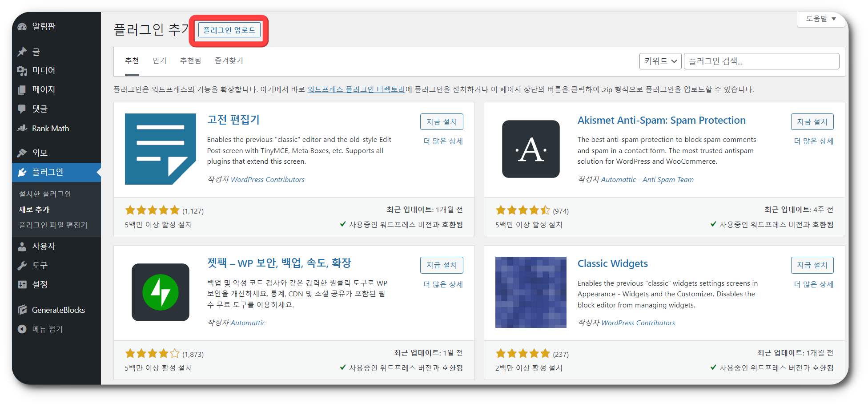Open WordPress Contributors under 고전 편집기

(x=268, y=180)
